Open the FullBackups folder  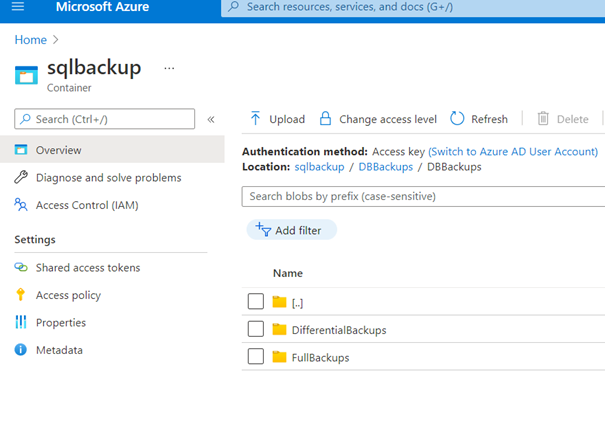[320, 358]
